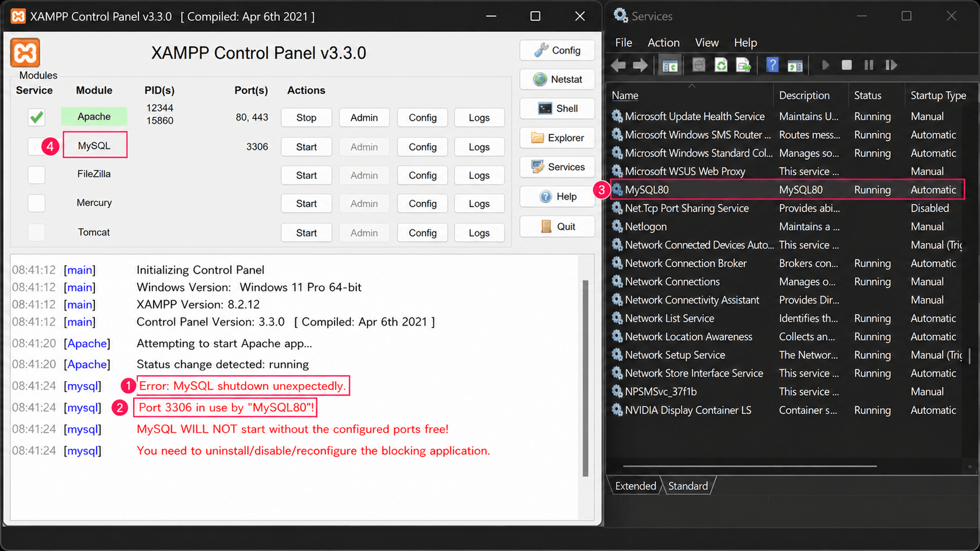The image size is (980, 551).
Task: Start the Tomcat module
Action: (306, 233)
